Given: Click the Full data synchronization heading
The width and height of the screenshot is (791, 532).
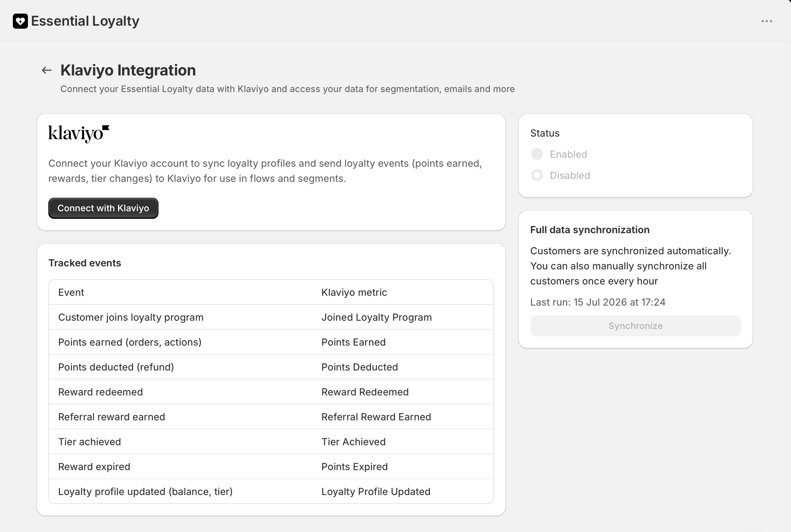Looking at the screenshot, I should [x=590, y=230].
